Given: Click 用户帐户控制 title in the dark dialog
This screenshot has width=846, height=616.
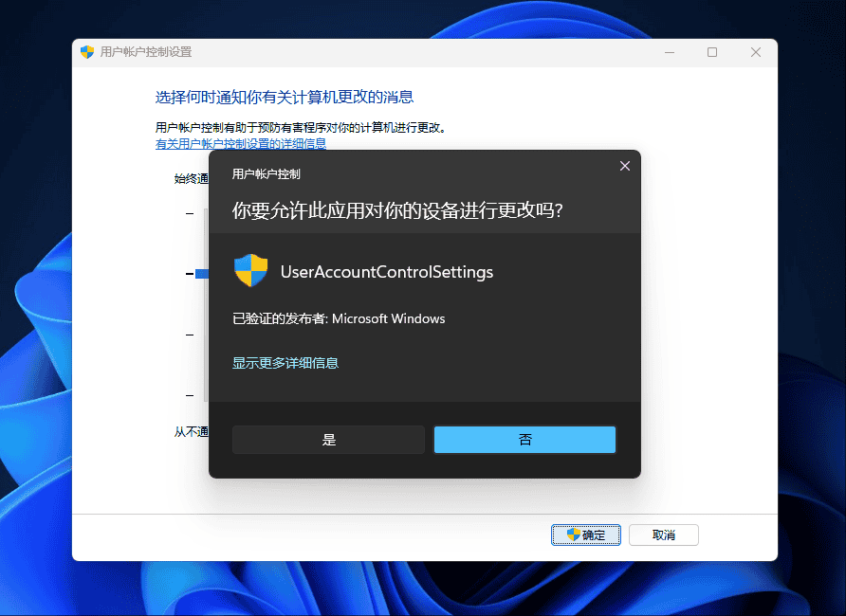Looking at the screenshot, I should (266, 174).
